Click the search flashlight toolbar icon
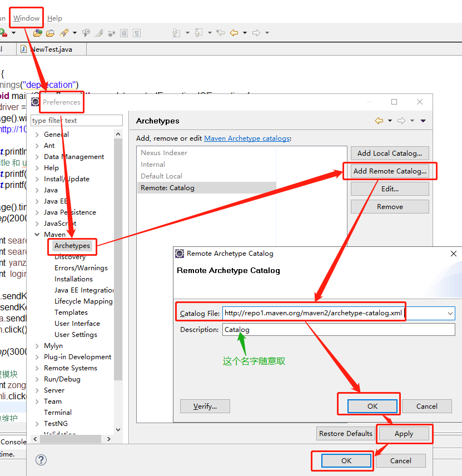462x476 pixels. [64, 33]
